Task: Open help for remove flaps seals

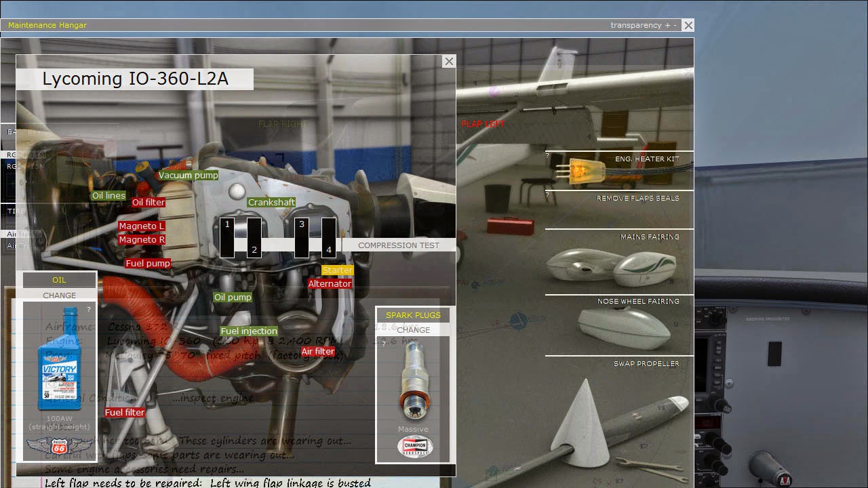Action: point(547,195)
